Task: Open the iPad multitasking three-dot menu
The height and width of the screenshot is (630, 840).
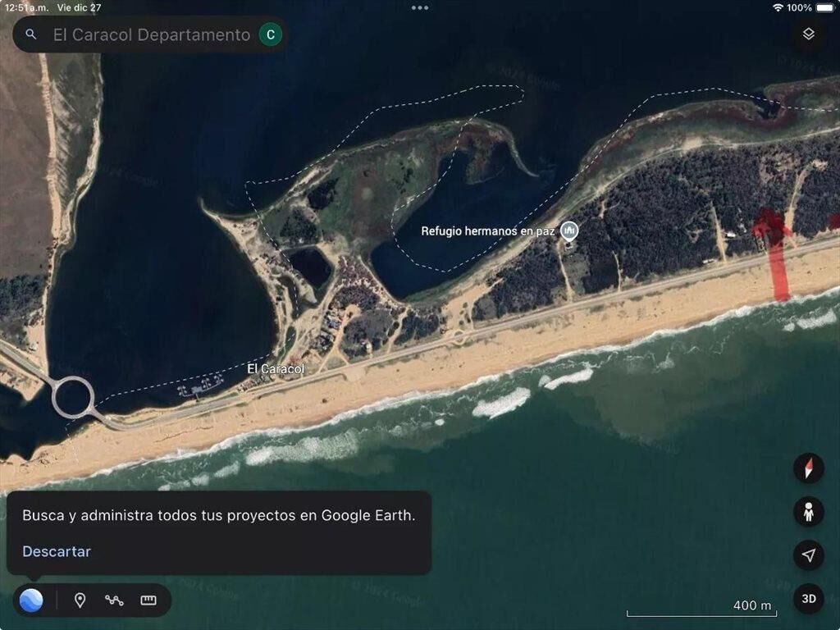Action: 420,7
